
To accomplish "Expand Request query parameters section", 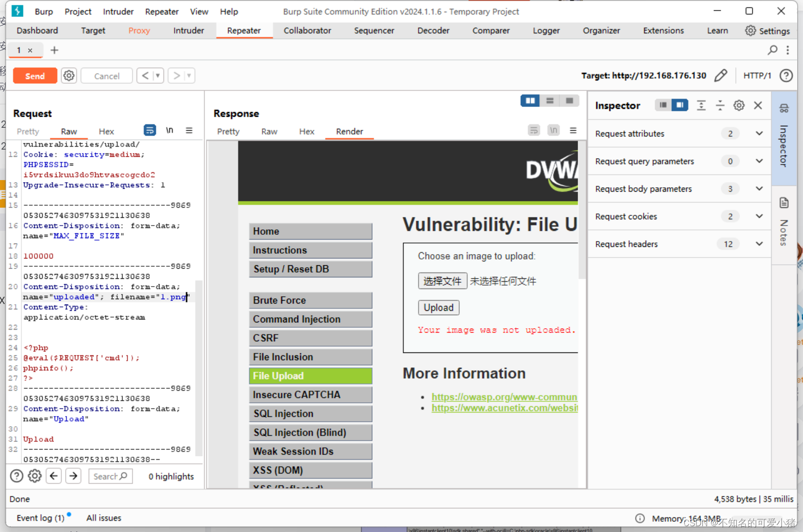I will pos(679,161).
